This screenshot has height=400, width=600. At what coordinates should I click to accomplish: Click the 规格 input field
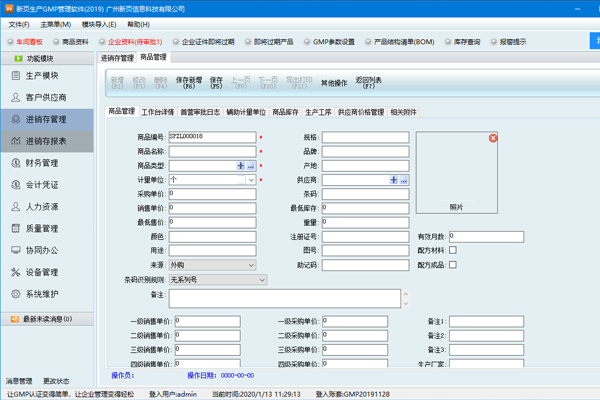[x=365, y=137]
